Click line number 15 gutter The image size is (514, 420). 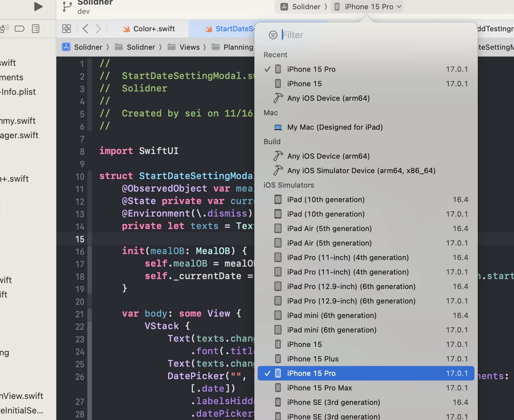[x=80, y=239]
